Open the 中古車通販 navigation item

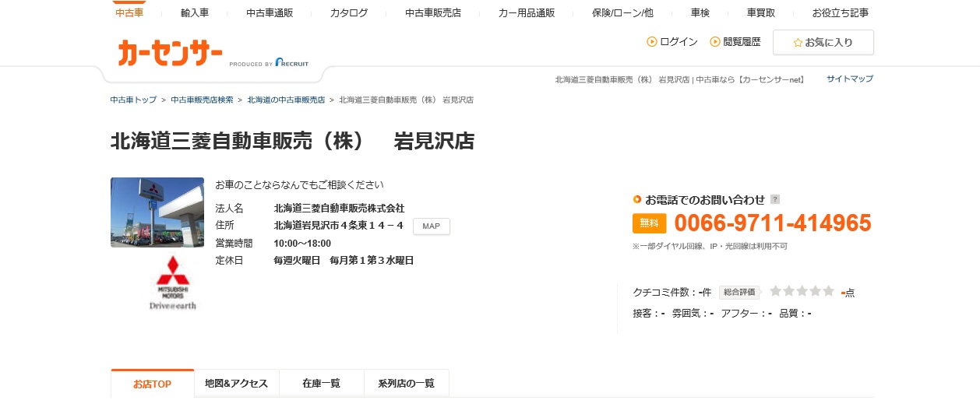[270, 12]
